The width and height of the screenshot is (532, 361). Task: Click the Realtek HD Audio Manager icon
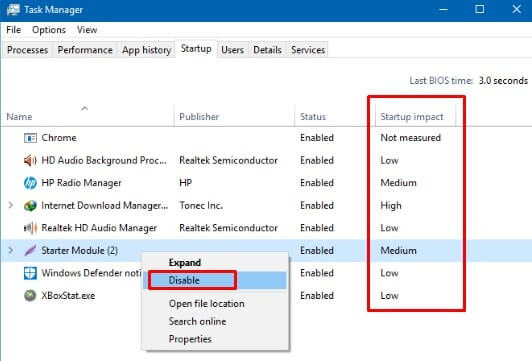30,228
